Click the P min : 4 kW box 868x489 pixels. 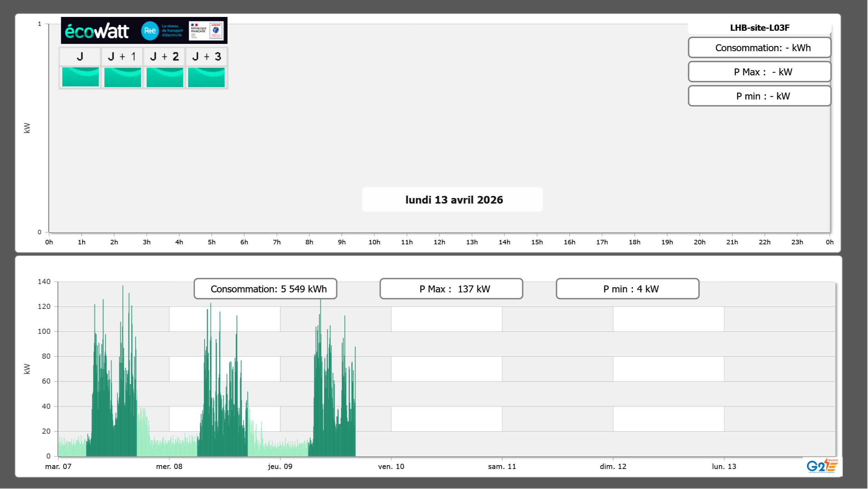(627, 289)
